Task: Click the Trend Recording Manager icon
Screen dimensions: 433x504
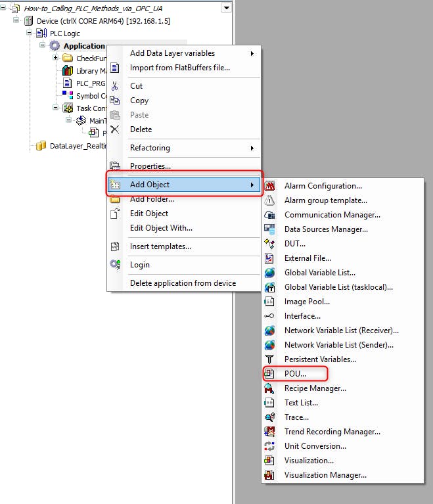Action: pos(269,432)
